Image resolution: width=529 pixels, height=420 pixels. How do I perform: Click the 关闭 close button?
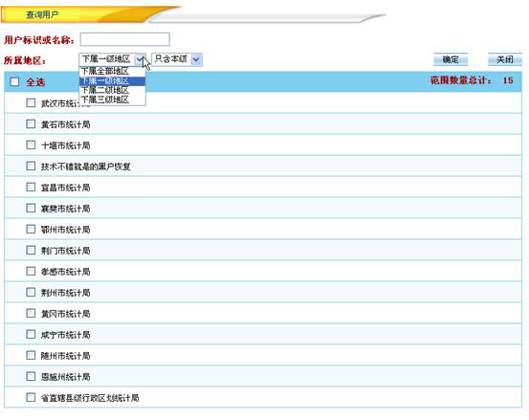click(x=505, y=59)
